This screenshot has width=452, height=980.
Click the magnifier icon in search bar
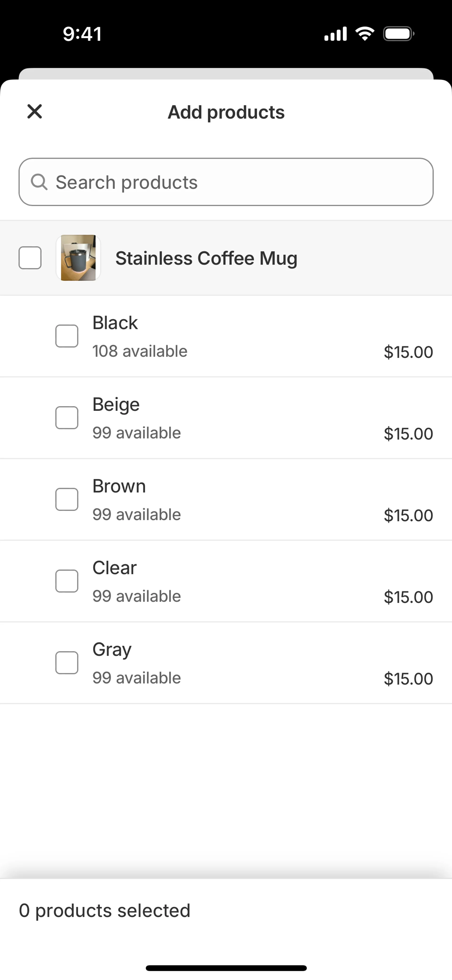pos(39,182)
